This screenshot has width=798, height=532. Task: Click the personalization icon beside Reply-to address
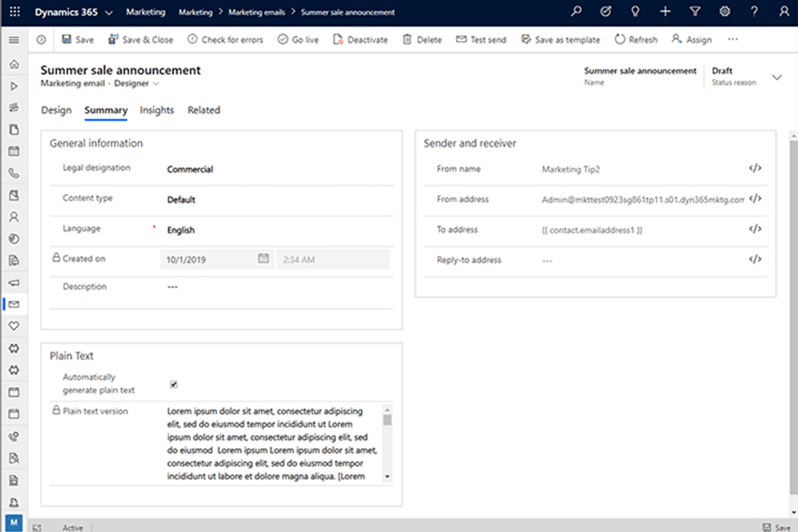point(755,259)
